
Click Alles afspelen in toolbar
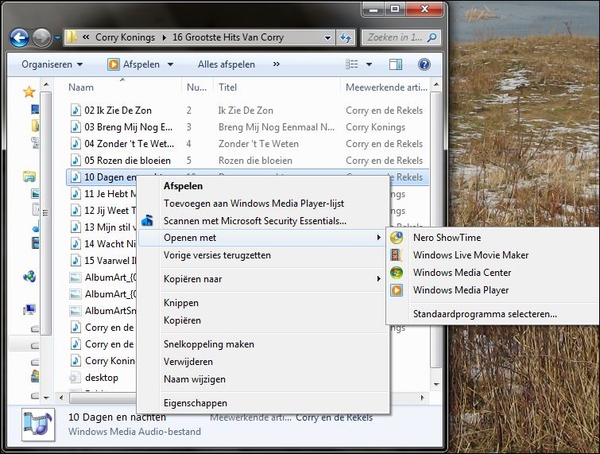(226, 64)
